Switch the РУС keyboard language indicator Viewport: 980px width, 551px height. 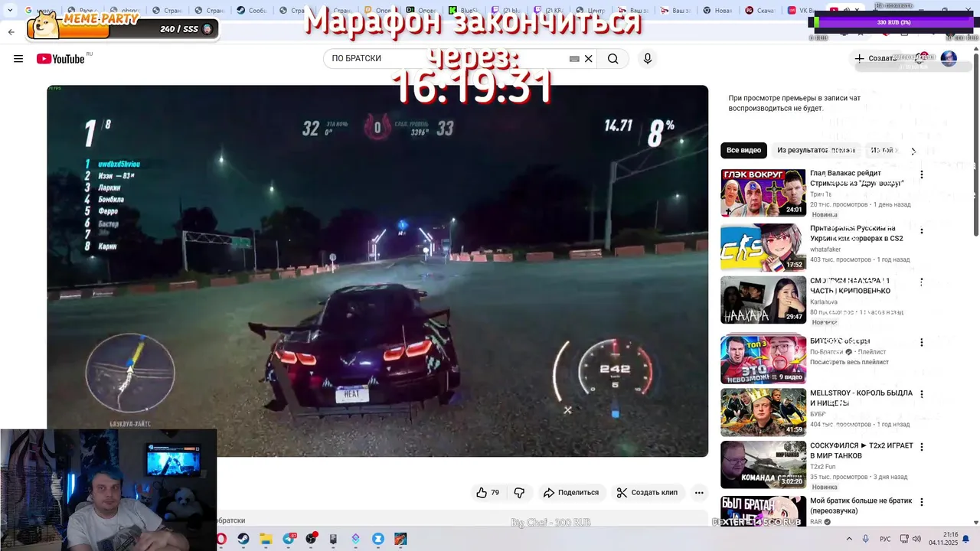tap(885, 539)
